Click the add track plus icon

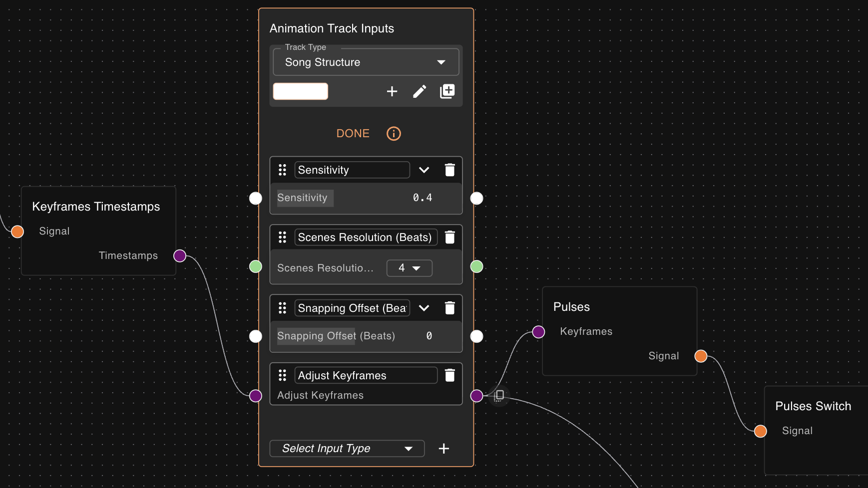coord(392,91)
